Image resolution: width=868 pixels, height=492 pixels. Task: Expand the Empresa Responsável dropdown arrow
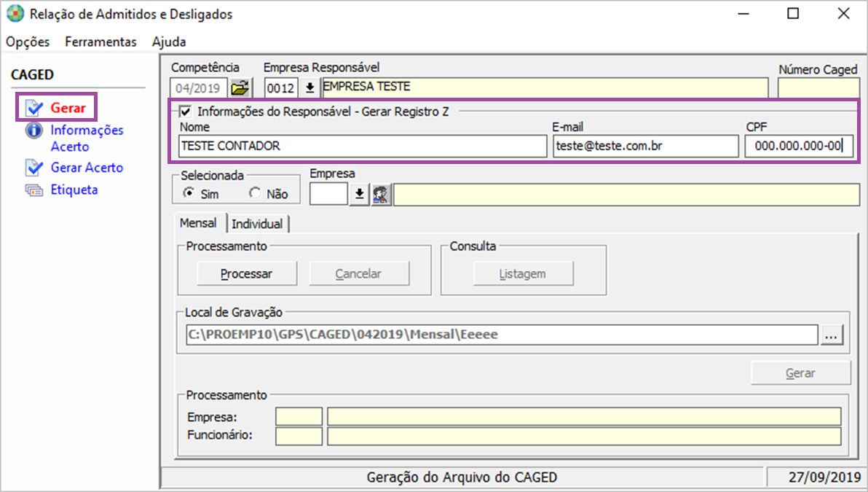click(309, 87)
